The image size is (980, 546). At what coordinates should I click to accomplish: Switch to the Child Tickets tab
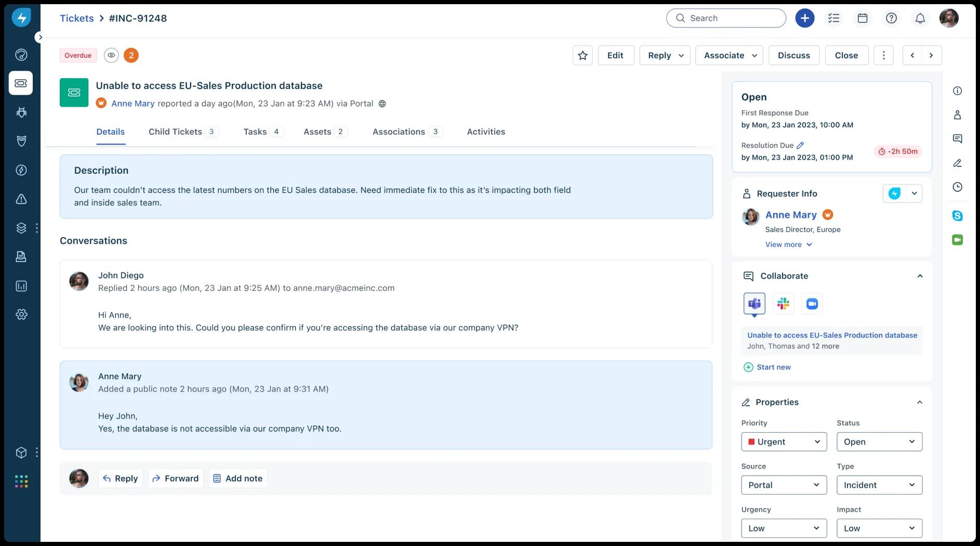[x=175, y=132]
